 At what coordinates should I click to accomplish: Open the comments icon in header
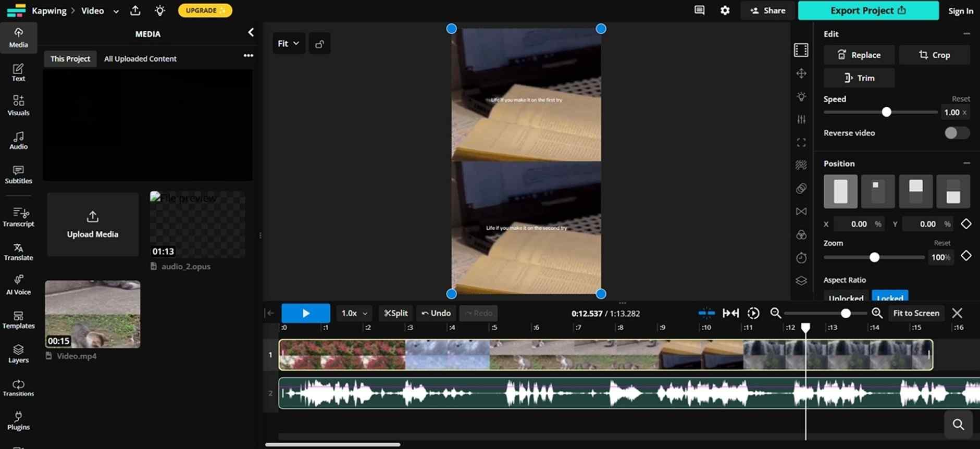pos(700,10)
